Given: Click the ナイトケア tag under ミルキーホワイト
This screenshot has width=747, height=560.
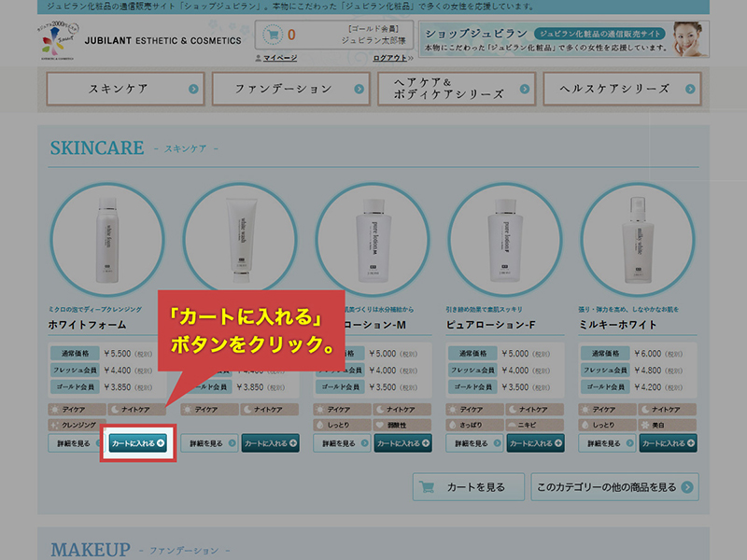Looking at the screenshot, I should click(667, 410).
